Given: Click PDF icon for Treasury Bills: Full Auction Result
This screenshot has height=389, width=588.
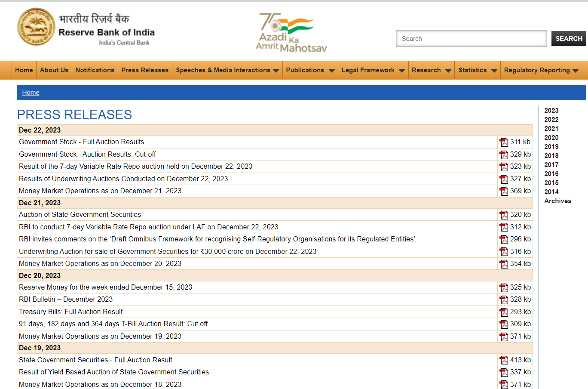Looking at the screenshot, I should (x=503, y=312).
